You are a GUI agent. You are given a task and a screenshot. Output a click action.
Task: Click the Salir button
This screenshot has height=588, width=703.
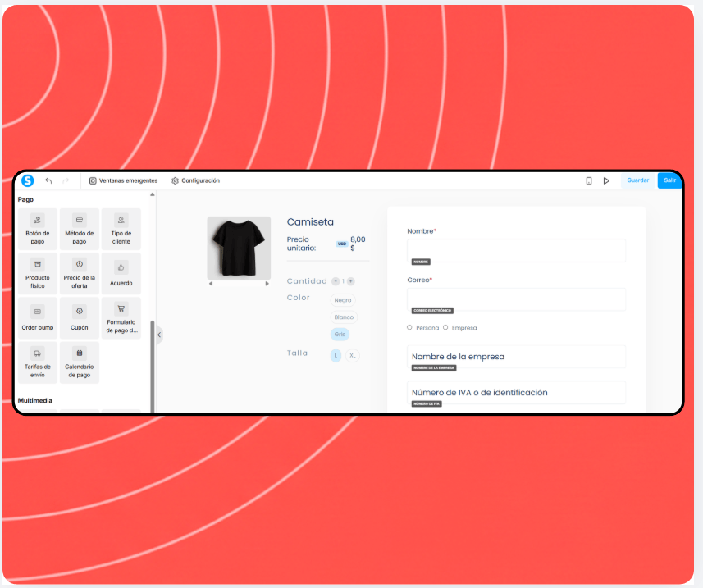click(x=670, y=180)
